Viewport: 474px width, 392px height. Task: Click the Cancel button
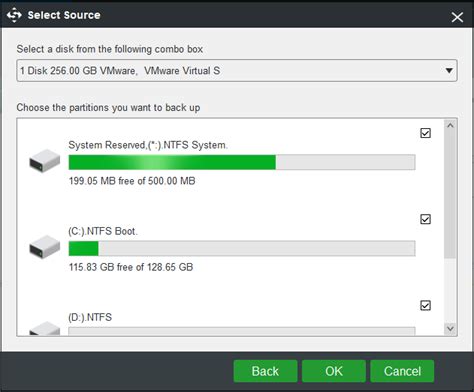(402, 371)
